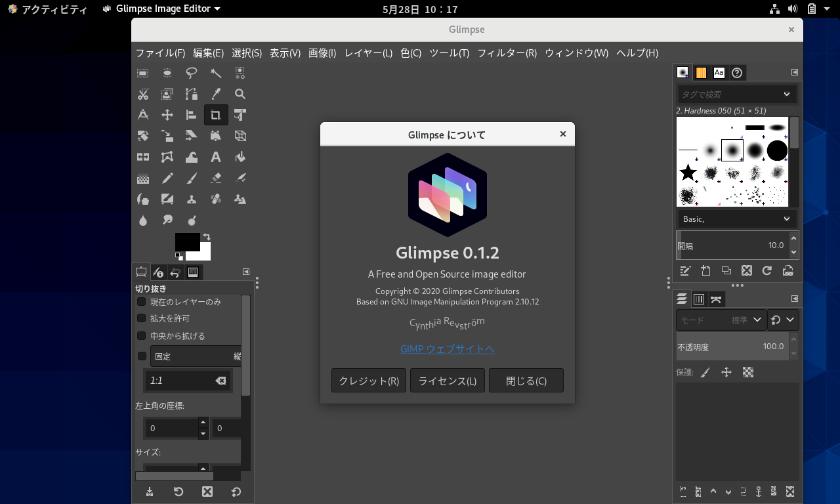Reset colors to default black and white
Screen dimensions: 840x504
[x=179, y=256]
